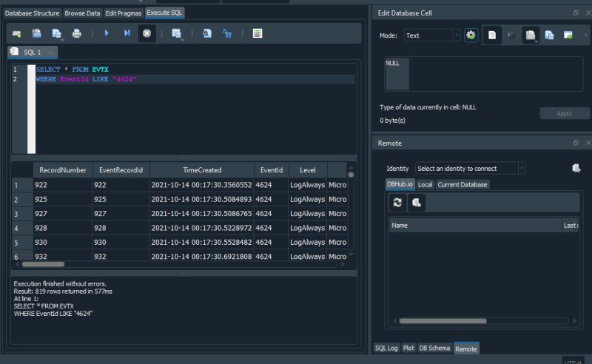This screenshot has height=364, width=592.
Task: Open find and replace icon
Action: click(227, 33)
